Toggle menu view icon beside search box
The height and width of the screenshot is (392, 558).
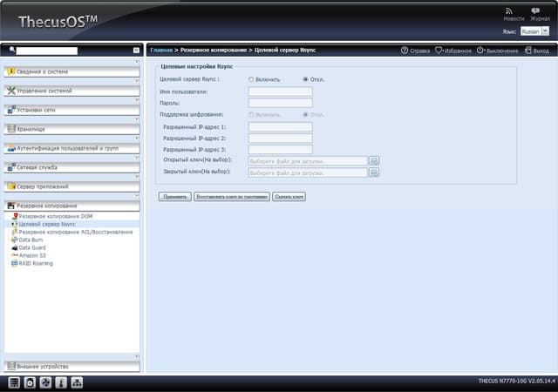136,51
